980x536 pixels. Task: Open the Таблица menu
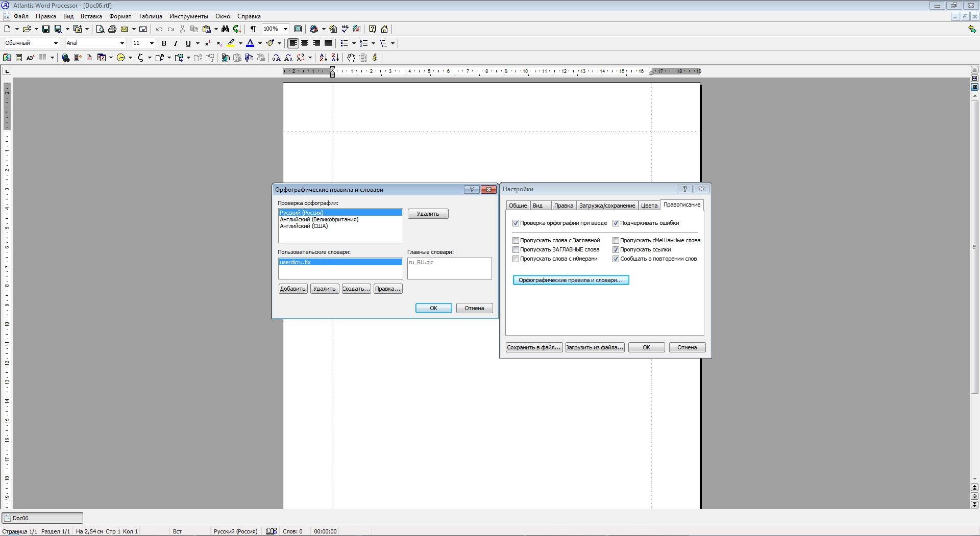[150, 16]
